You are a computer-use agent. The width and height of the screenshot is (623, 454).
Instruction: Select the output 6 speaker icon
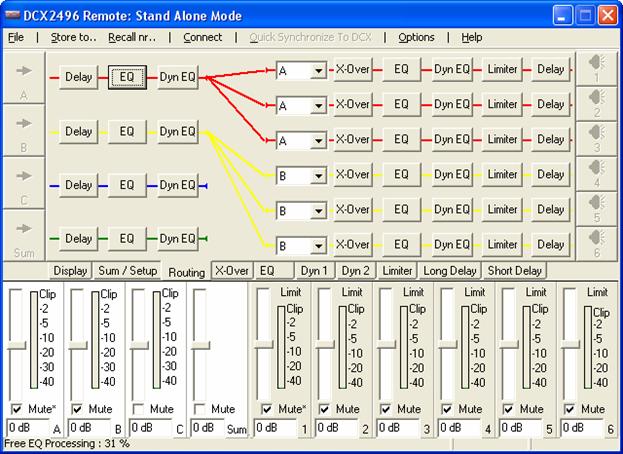[596, 244]
